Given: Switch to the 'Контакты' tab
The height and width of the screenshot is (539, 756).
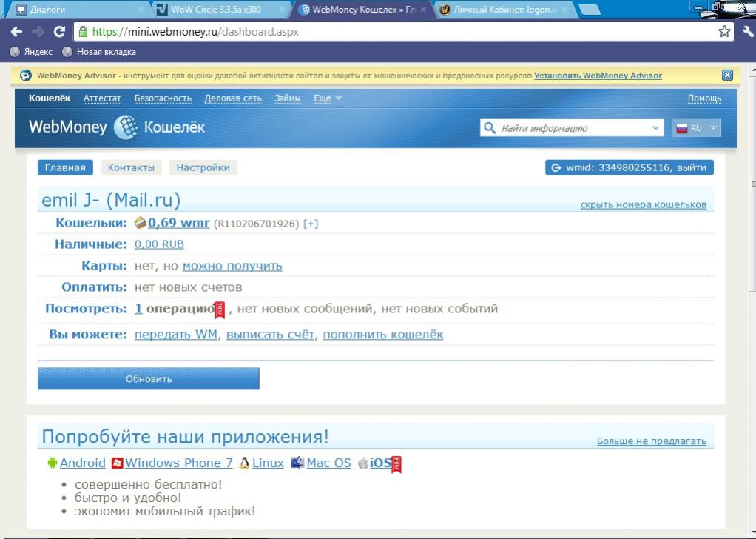Looking at the screenshot, I should [131, 167].
